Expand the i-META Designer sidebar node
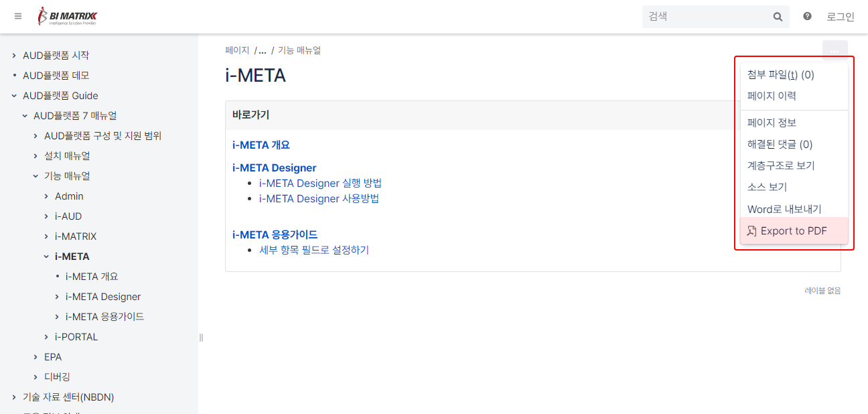868x414 pixels. click(x=57, y=297)
